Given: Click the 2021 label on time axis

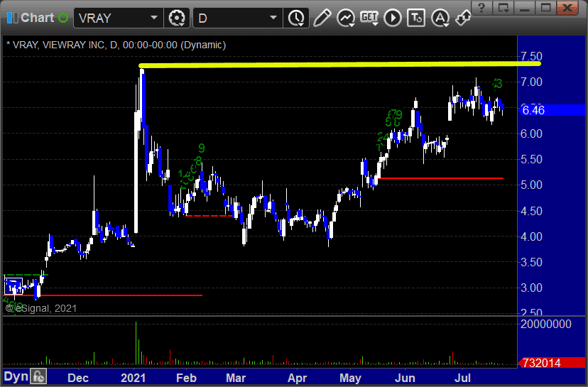Looking at the screenshot, I should [x=133, y=378].
